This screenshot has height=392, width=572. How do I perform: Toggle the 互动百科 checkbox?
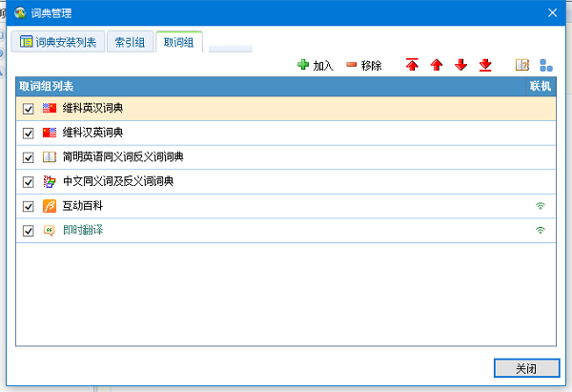point(28,206)
